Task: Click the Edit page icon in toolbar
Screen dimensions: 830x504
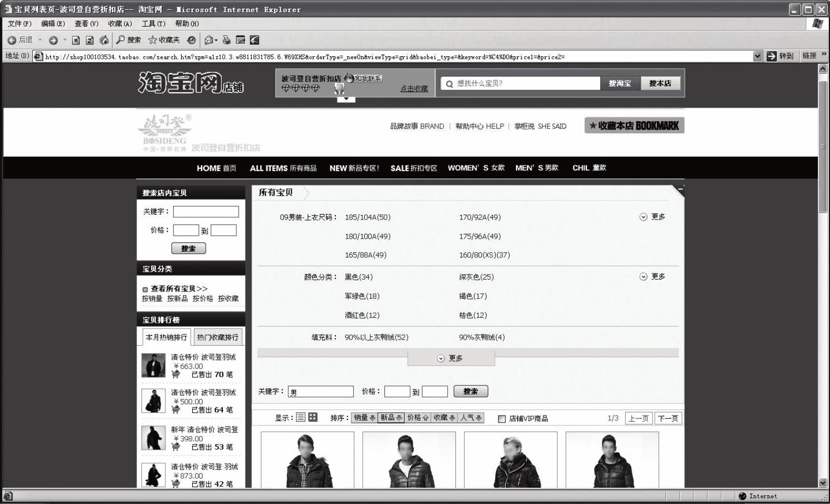Action: (x=240, y=40)
